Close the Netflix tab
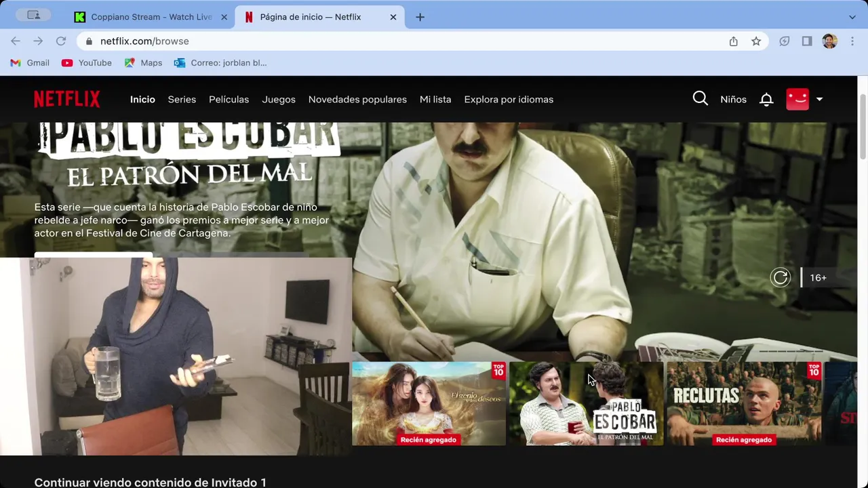 coord(393,17)
